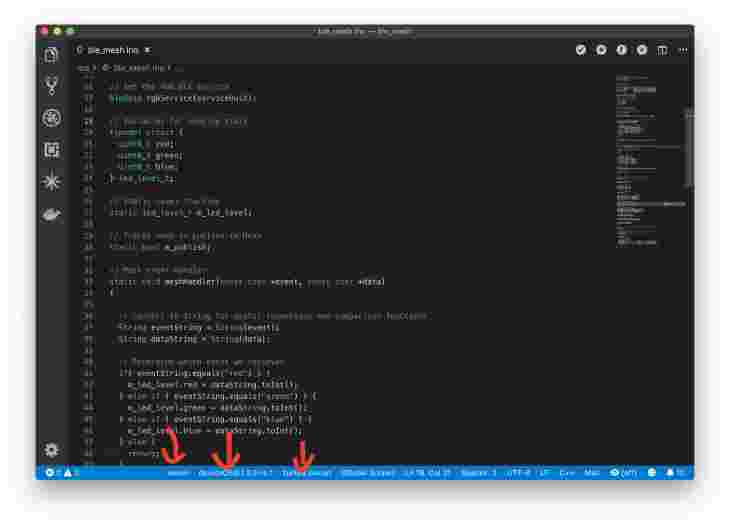Click the target device name in status bar
This screenshot has width=730, height=527.
[x=306, y=473]
